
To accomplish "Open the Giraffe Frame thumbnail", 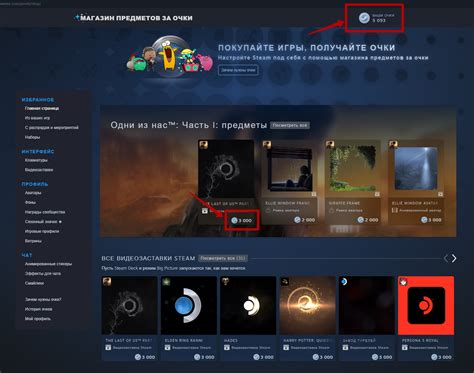I will click(353, 169).
